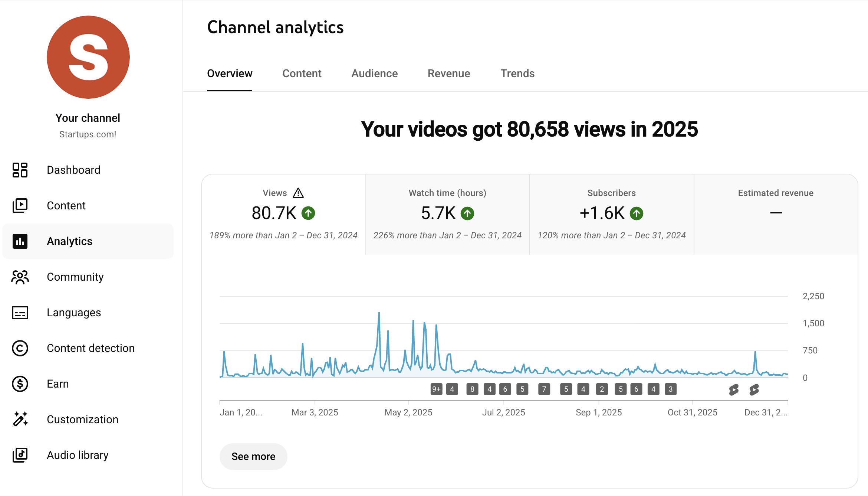Select the Estimated revenue card

click(775, 214)
